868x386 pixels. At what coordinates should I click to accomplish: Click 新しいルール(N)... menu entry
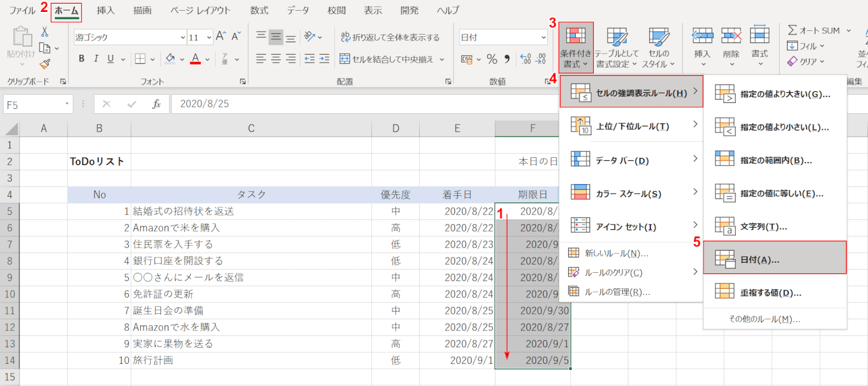pos(631,253)
